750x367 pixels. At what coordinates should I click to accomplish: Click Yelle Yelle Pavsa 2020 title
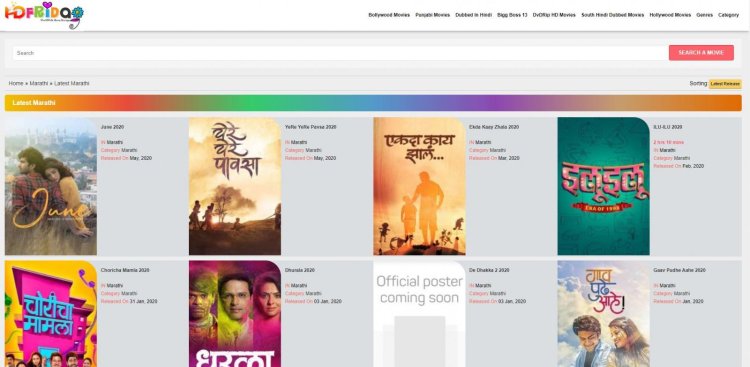coord(310,127)
